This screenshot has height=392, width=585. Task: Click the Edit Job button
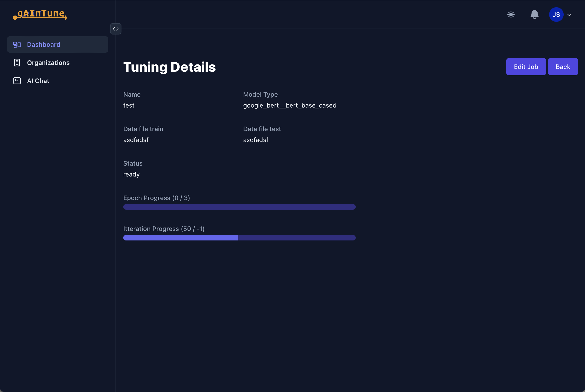(x=526, y=66)
